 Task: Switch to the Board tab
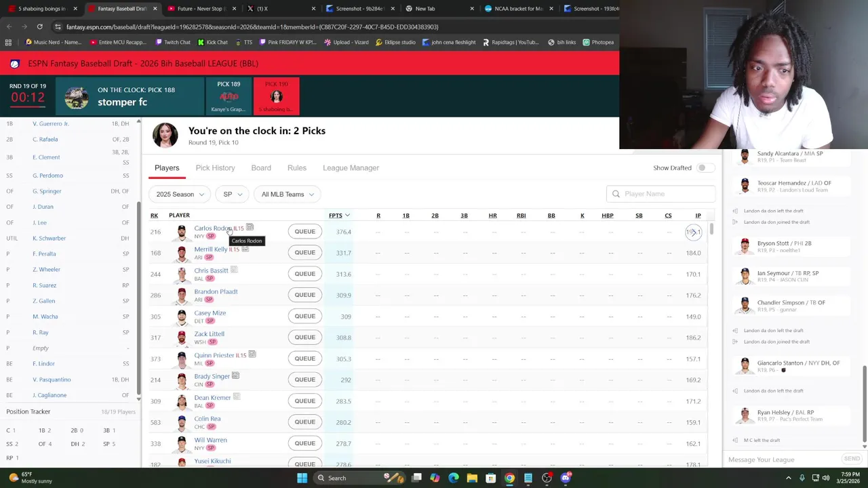261,167
